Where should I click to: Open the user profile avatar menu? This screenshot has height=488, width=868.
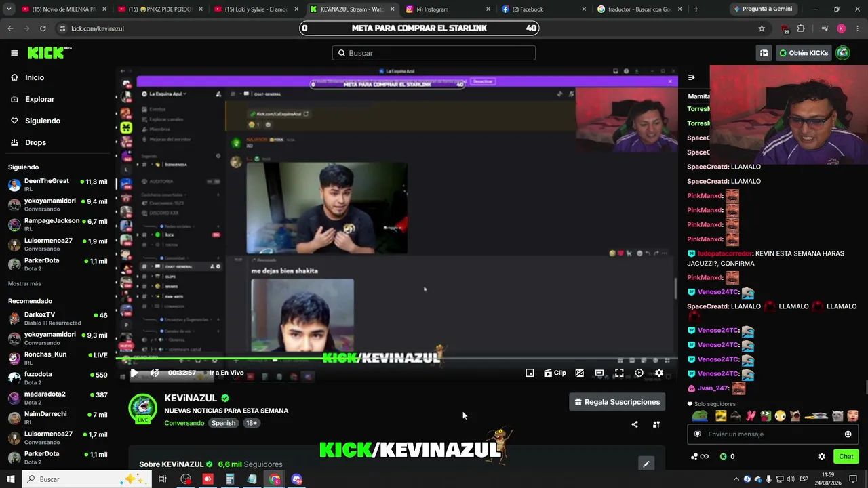pos(843,53)
